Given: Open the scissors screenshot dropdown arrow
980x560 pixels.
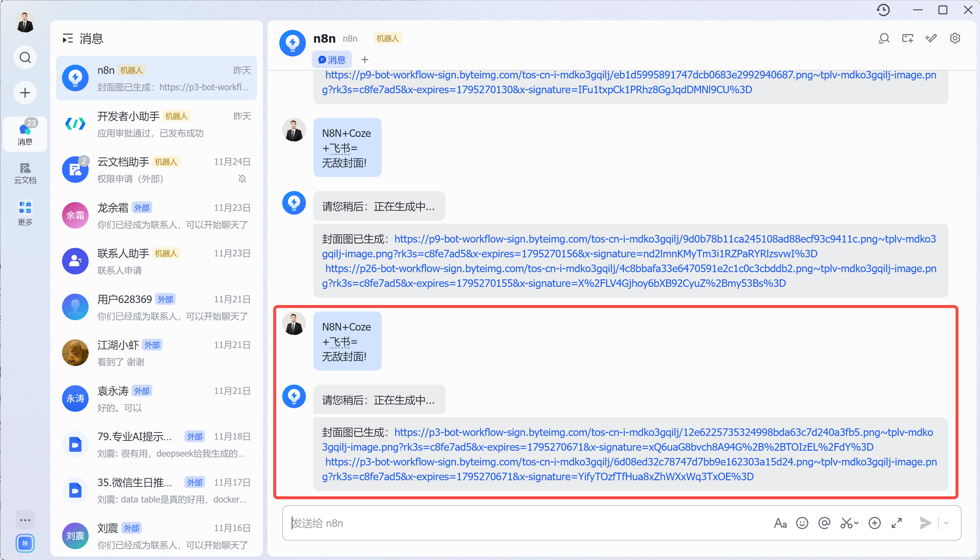Looking at the screenshot, I should pyautogui.click(x=856, y=523).
